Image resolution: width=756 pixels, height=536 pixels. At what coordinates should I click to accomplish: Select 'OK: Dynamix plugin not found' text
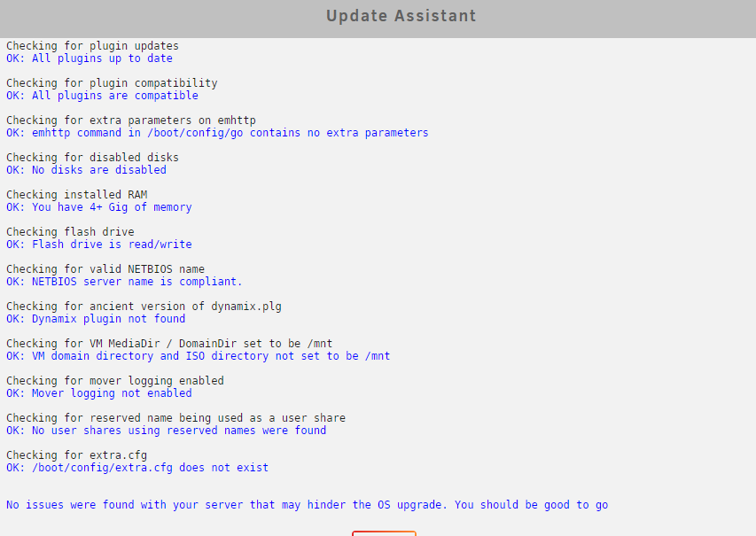tap(96, 319)
